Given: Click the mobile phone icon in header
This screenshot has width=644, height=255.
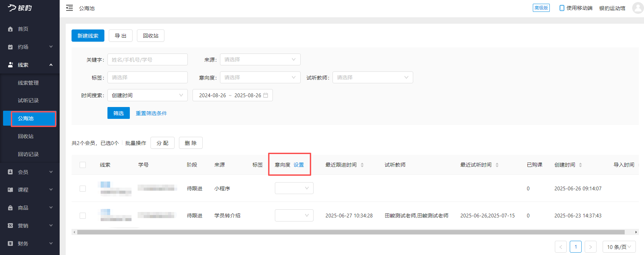Looking at the screenshot, I should pos(562,8).
